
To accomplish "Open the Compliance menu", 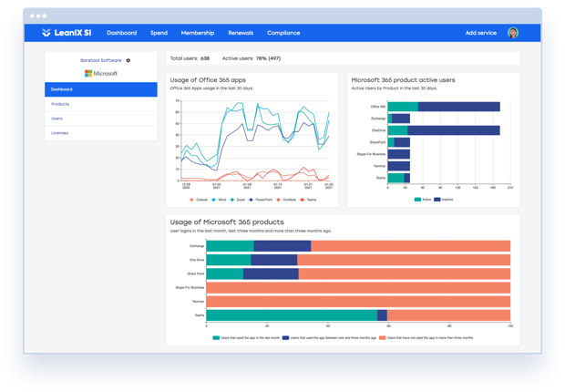I will (x=283, y=33).
